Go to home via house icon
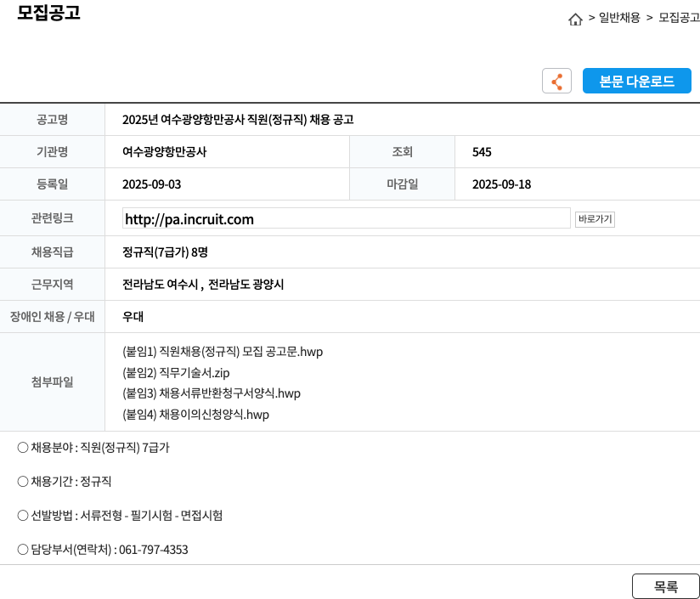This screenshot has height=599, width=700. point(575,19)
